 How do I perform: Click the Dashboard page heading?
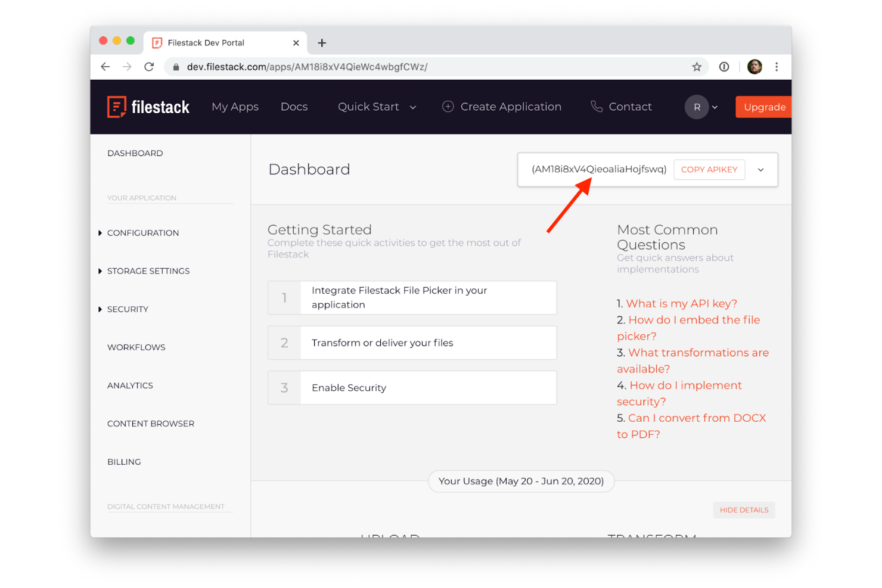[309, 169]
